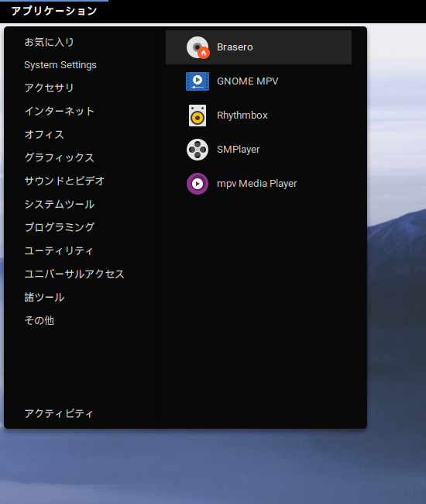The image size is (426, 504).
Task: Select the お気に入り category
Action: point(49,42)
